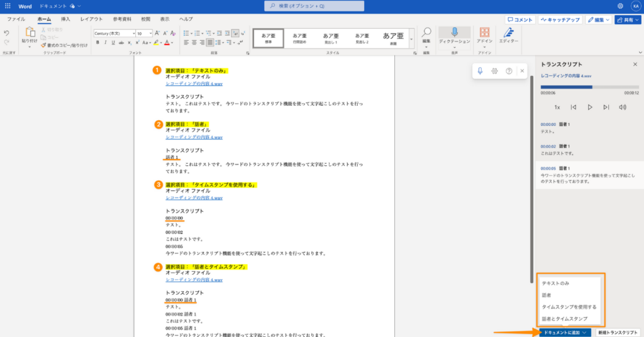Click the undo arrow in ribbon
This screenshot has width=644, height=337.
(6, 33)
